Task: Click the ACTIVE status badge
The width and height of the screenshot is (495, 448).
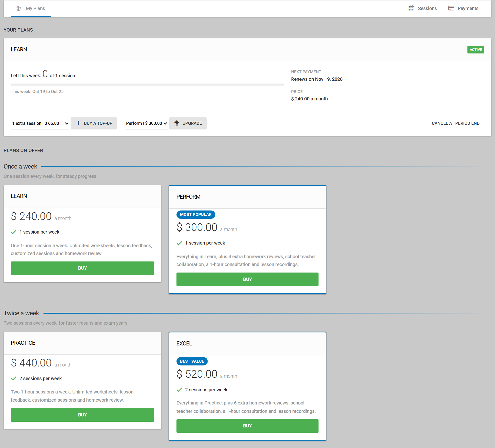Action: [476, 49]
